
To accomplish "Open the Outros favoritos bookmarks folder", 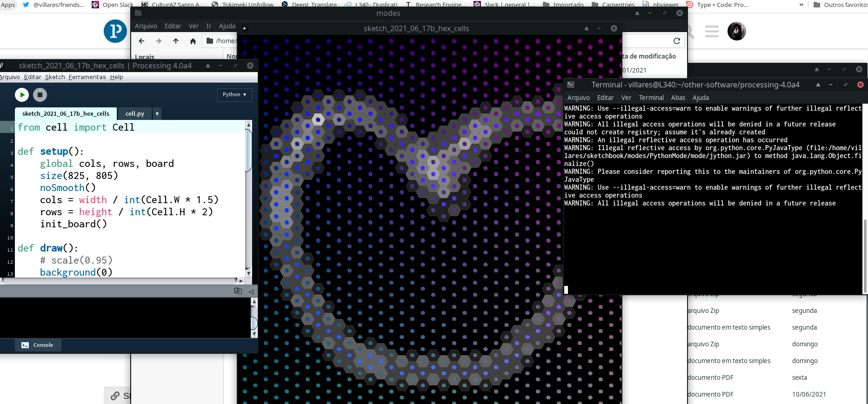I will point(840,5).
